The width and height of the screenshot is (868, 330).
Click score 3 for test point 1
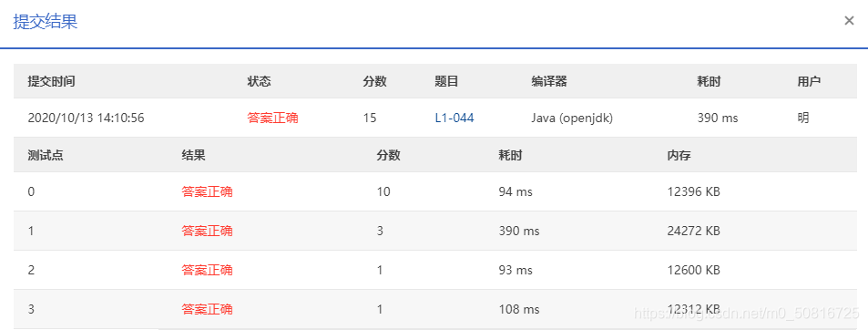[x=380, y=231]
